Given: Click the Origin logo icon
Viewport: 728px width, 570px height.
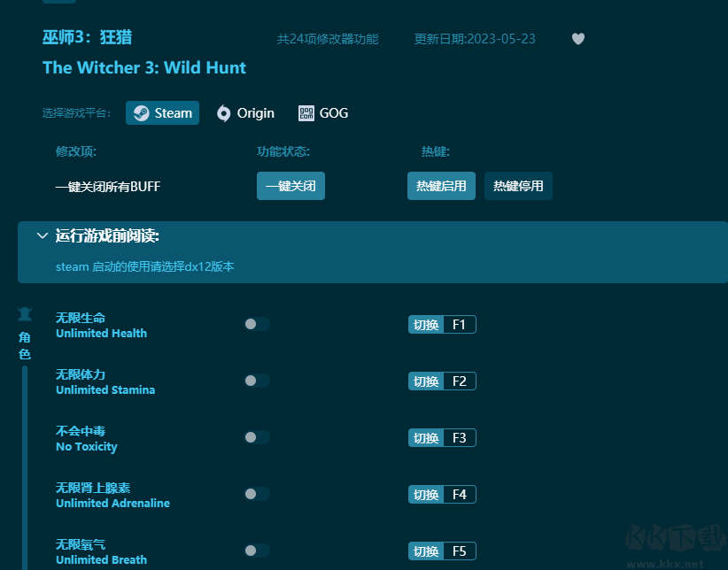Looking at the screenshot, I should [223, 113].
